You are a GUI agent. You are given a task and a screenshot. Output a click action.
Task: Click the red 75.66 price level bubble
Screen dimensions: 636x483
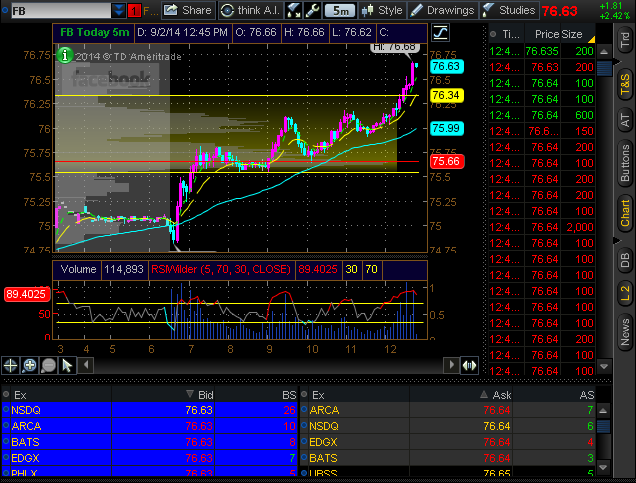click(446, 161)
